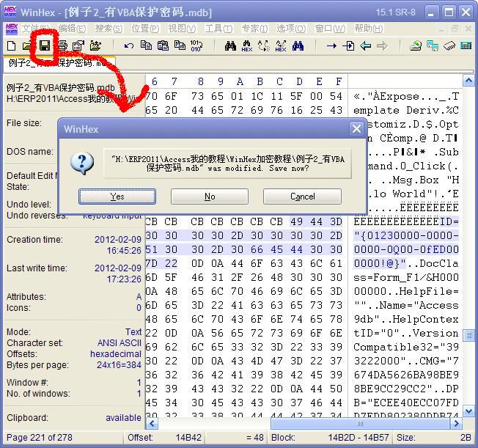Click the Paste Into New File icon
The image size is (478, 448).
tap(180, 45)
